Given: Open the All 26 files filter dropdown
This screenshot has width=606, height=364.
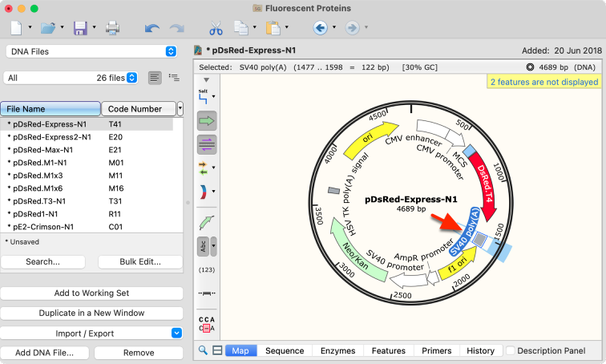Looking at the screenshot, I should click(71, 78).
